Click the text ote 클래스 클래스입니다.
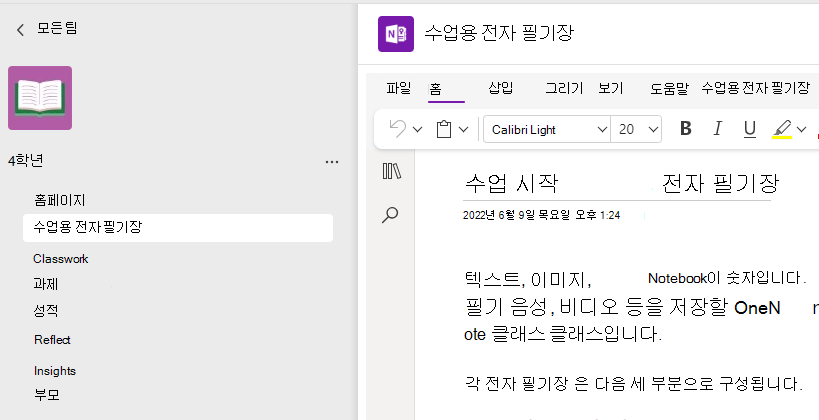Image resolution: width=819 pixels, height=420 pixels. (x=563, y=334)
